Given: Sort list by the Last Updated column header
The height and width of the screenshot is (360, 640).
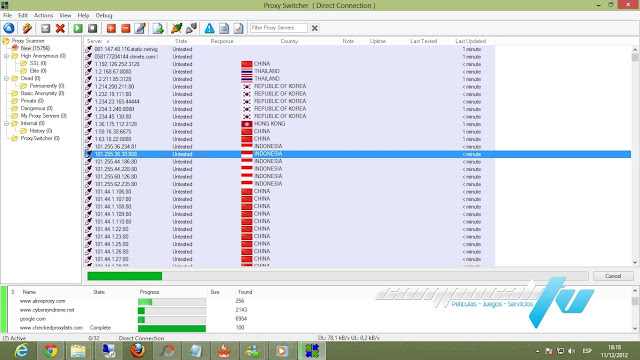Looking at the screenshot, I should point(471,41).
